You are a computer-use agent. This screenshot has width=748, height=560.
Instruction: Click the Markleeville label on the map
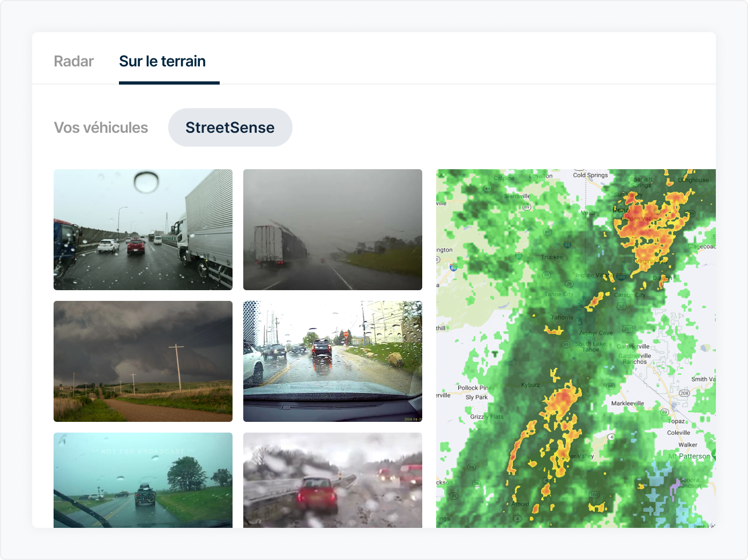[x=627, y=404]
